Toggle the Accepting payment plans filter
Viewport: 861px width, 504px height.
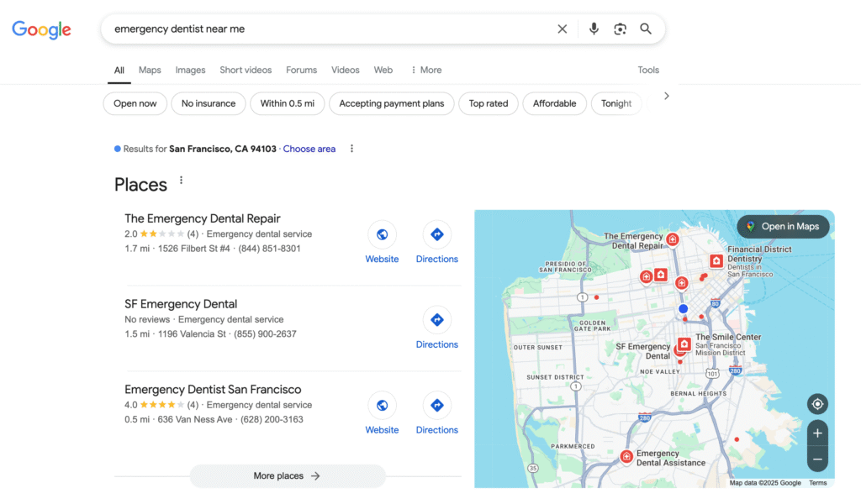click(392, 103)
